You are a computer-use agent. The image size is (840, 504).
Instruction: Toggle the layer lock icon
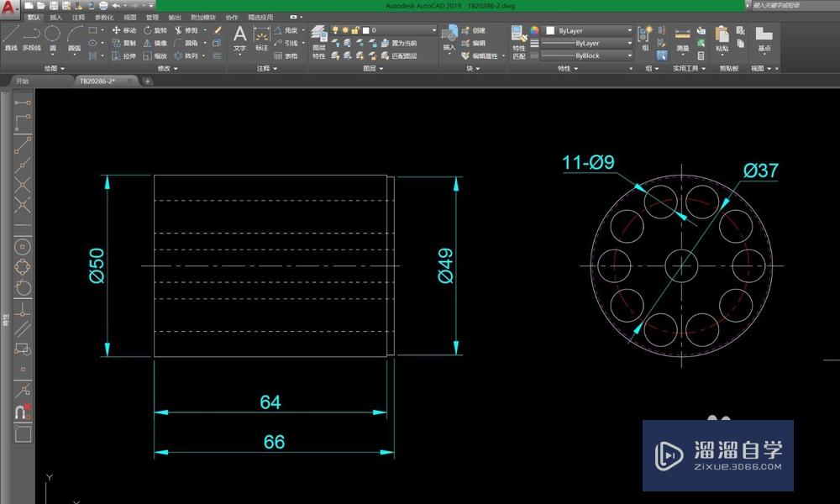click(354, 28)
